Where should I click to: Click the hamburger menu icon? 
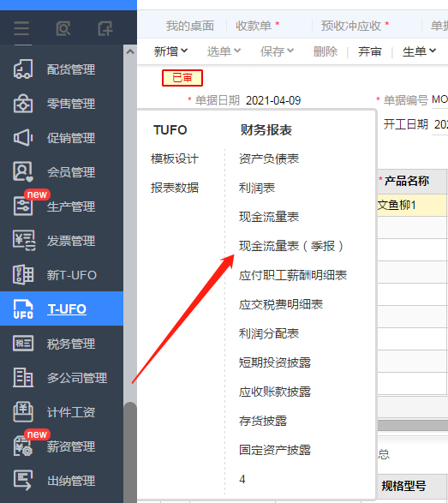(21, 28)
